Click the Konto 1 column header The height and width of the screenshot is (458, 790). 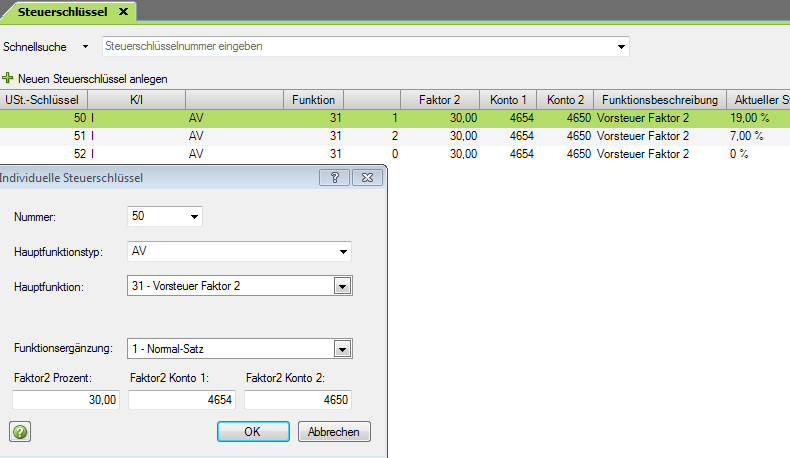[x=508, y=100]
